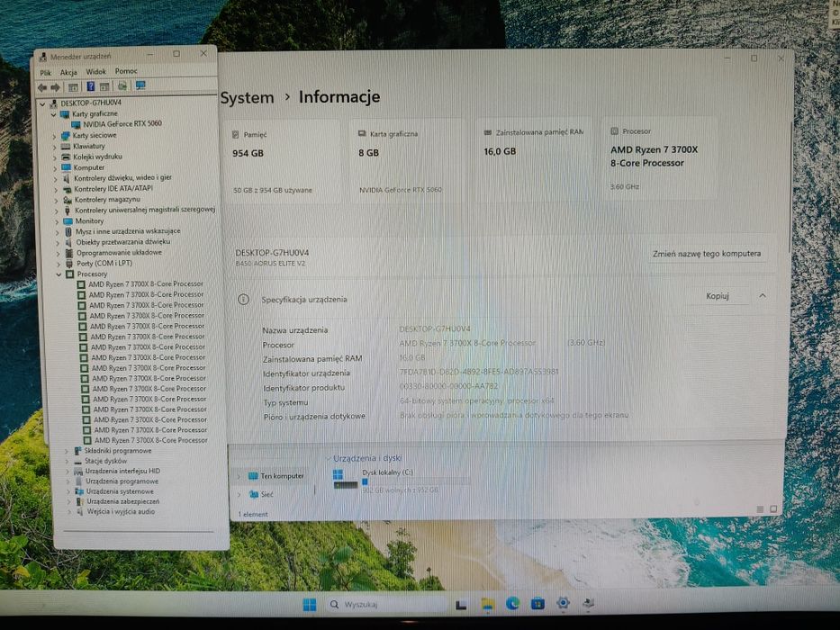The width and height of the screenshot is (840, 630).
Task: Click the Kopiuj button
Action: click(718, 296)
